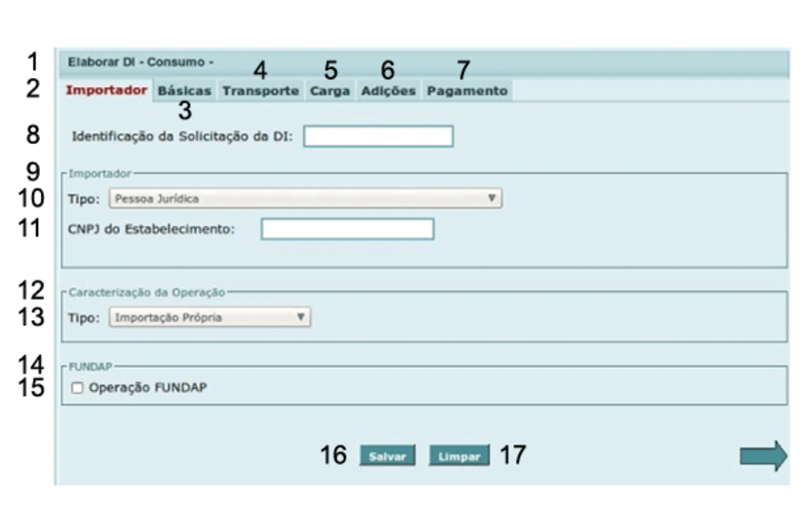Viewport: 812px width, 514px height.
Task: Show the Adições tab
Action: [388, 91]
